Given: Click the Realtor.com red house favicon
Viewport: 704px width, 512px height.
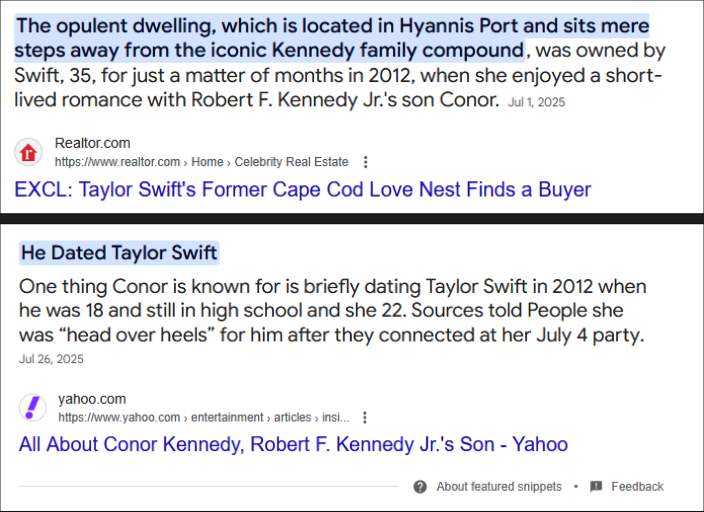Looking at the screenshot, I should click(x=28, y=152).
